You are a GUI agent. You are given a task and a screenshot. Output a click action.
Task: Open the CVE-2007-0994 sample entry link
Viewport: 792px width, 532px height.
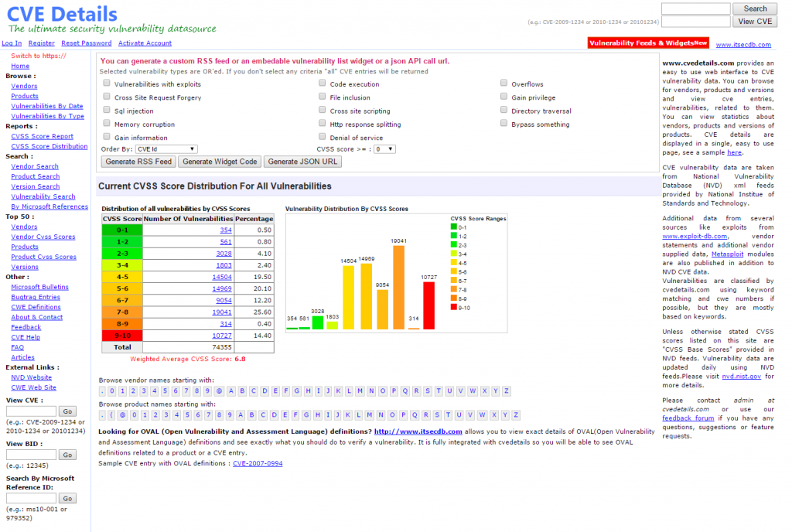click(258, 462)
